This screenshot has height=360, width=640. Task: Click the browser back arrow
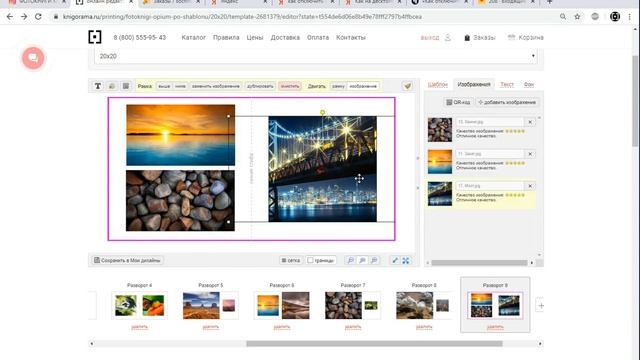pos(9,17)
